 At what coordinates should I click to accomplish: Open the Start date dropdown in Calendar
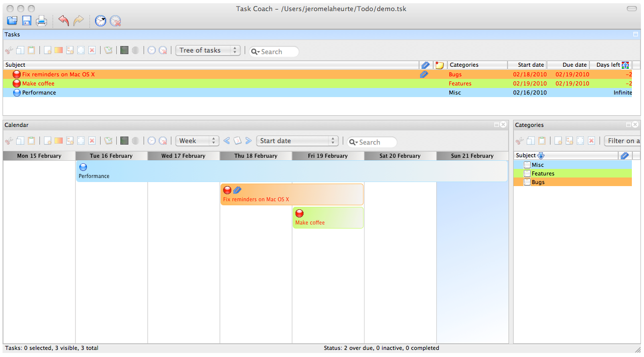(x=297, y=141)
